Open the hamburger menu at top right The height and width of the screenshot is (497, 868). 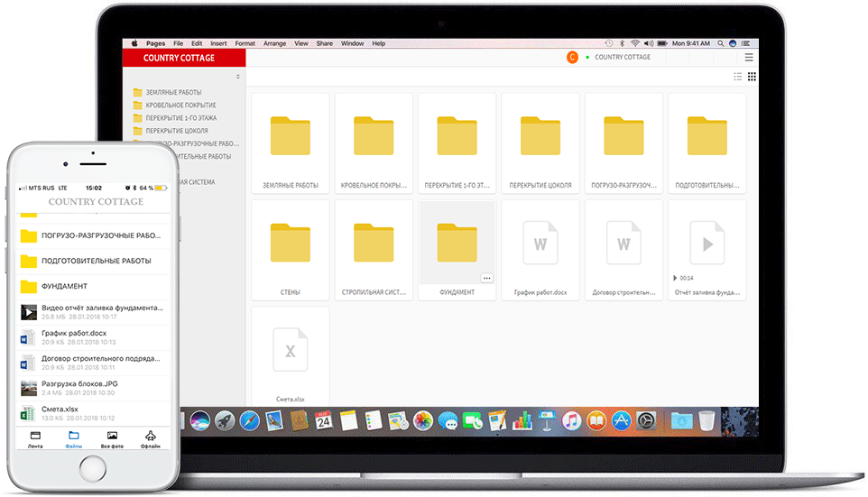tap(749, 58)
